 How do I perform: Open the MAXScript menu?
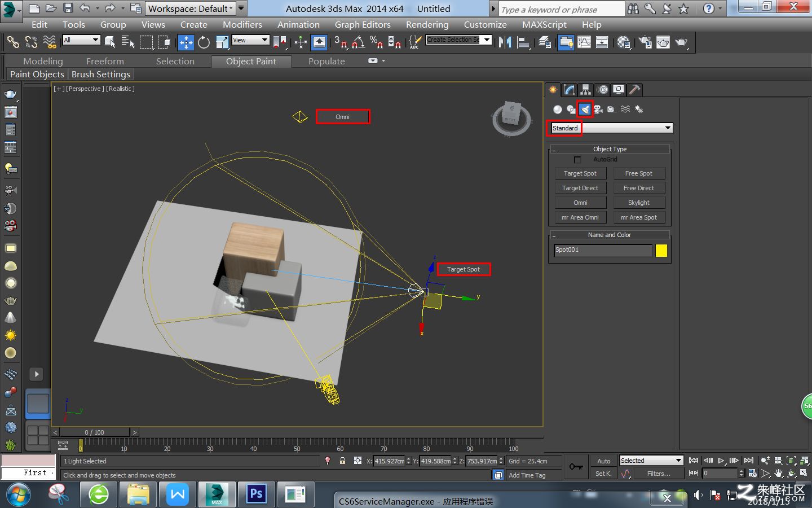(544, 25)
